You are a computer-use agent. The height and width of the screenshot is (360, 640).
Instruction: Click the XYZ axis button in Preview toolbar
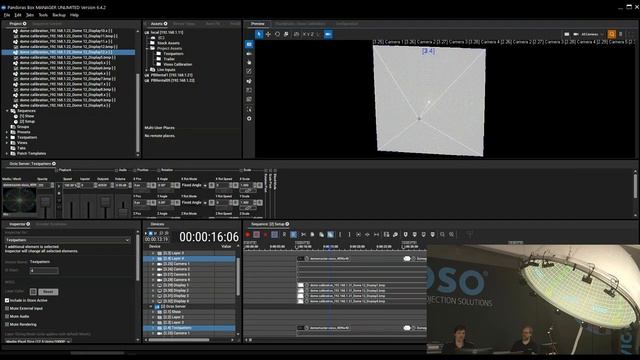308,34
